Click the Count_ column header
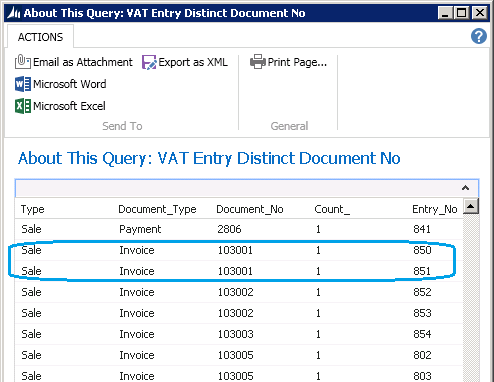The height and width of the screenshot is (382, 494). click(332, 209)
